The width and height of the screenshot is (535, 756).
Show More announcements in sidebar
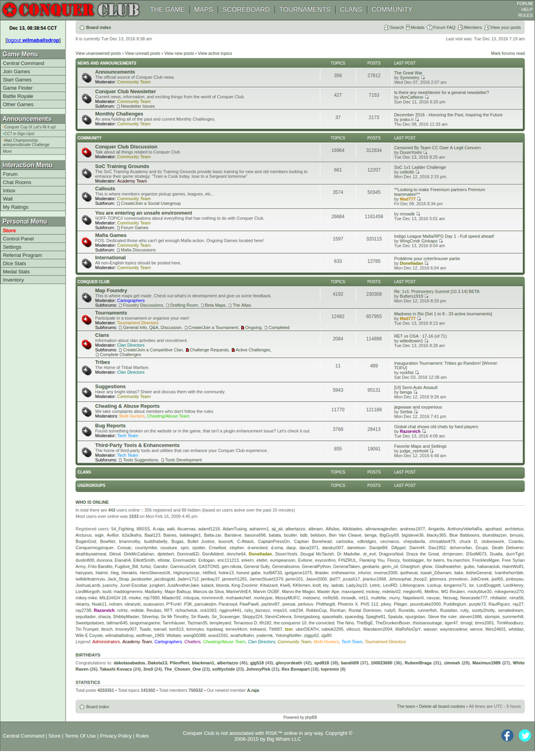7,151
